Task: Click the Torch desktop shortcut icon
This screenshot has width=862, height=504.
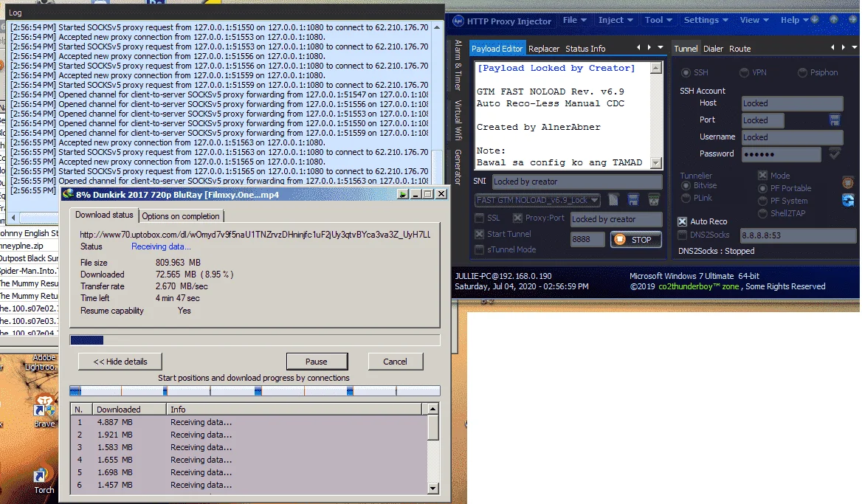Action: click(x=42, y=475)
